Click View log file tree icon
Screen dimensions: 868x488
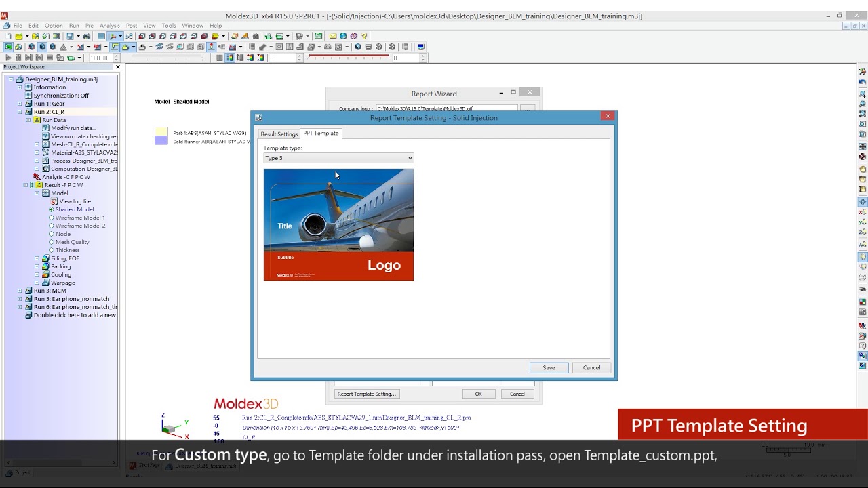coord(54,201)
